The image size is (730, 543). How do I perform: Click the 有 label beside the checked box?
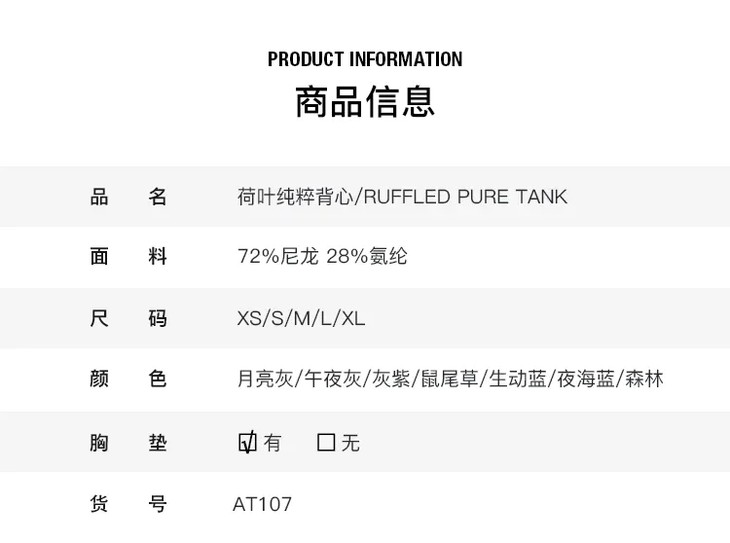(x=273, y=442)
